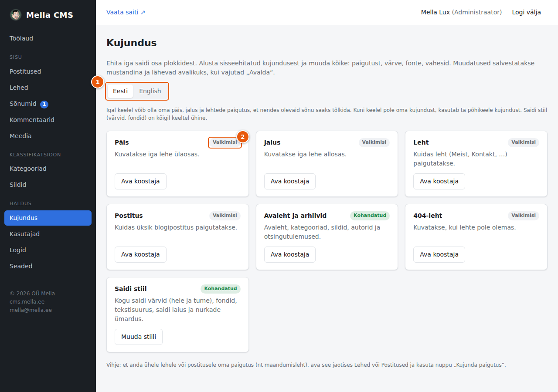Switch to the Eesti language tab
Viewport: 558px width, 392px height.
click(x=120, y=91)
